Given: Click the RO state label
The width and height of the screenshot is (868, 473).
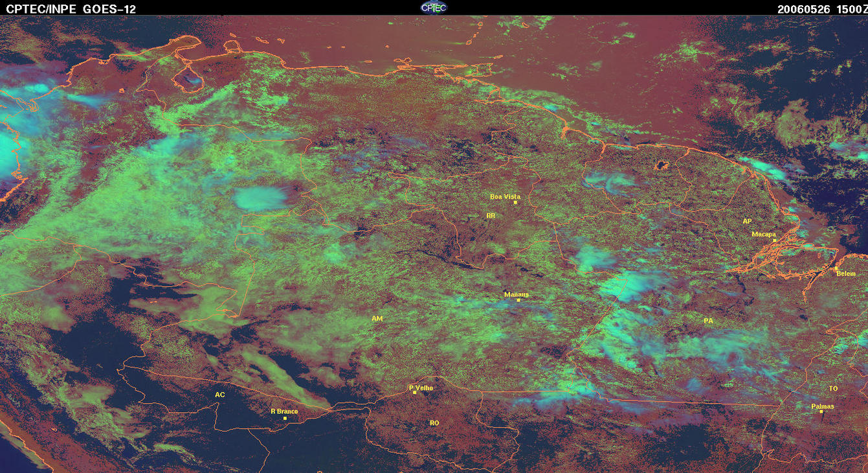Looking at the screenshot, I should (x=434, y=422).
